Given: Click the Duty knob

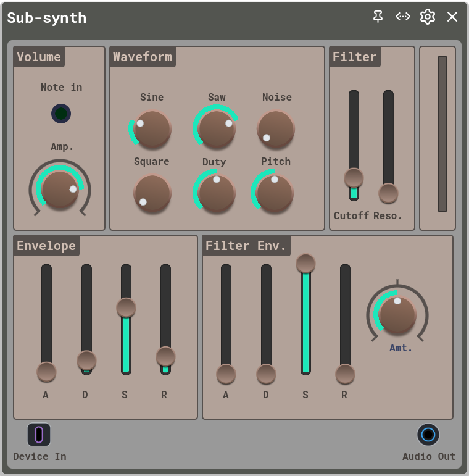Looking at the screenshot, I should (x=217, y=193).
